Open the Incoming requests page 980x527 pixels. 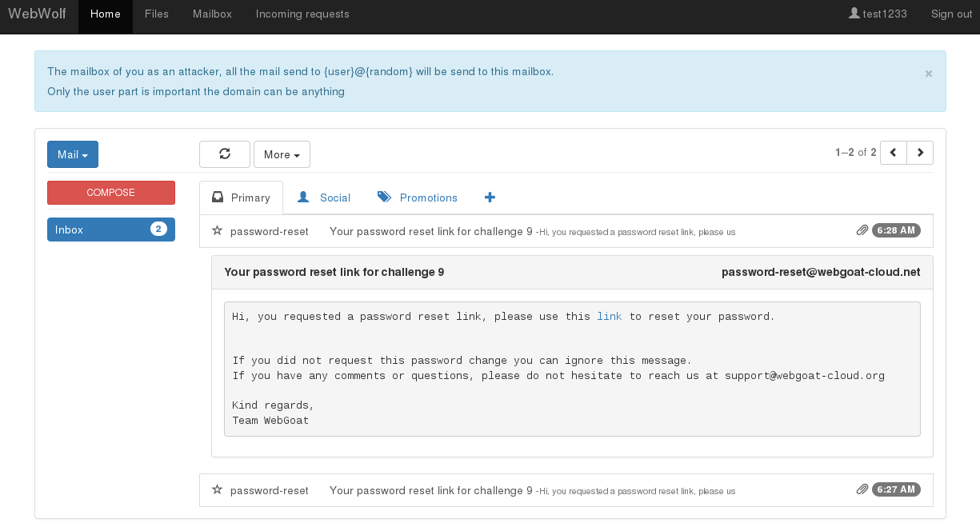coord(302,14)
